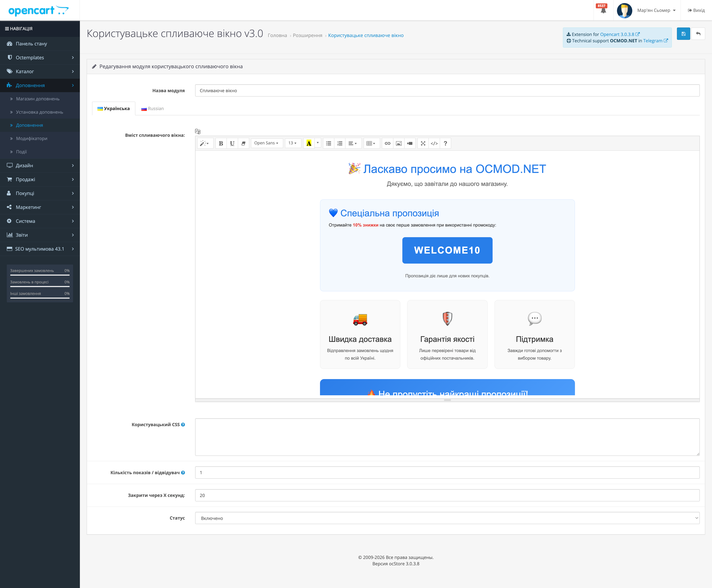
Task: Open the notifications bell icon
Action: tap(603, 10)
